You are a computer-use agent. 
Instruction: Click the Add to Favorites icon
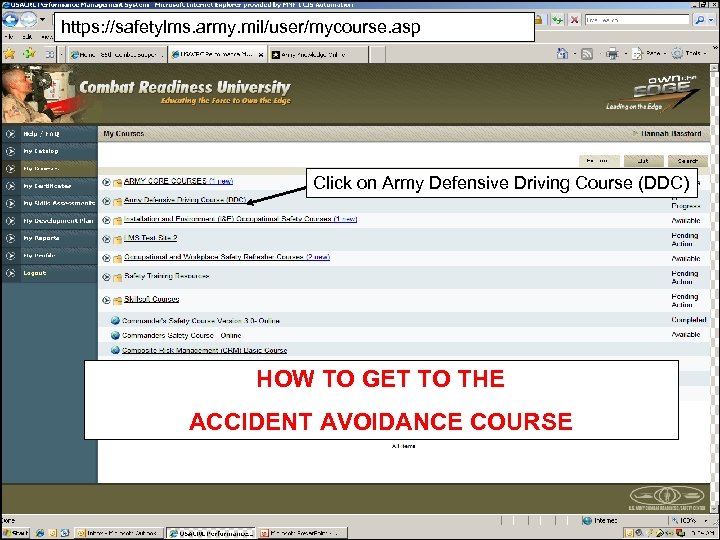coord(29,54)
